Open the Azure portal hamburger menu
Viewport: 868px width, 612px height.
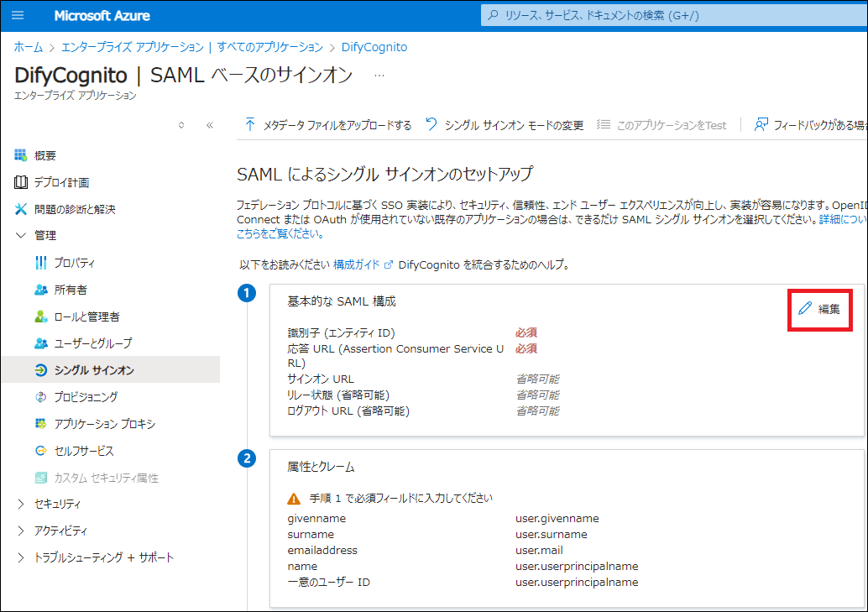point(18,15)
